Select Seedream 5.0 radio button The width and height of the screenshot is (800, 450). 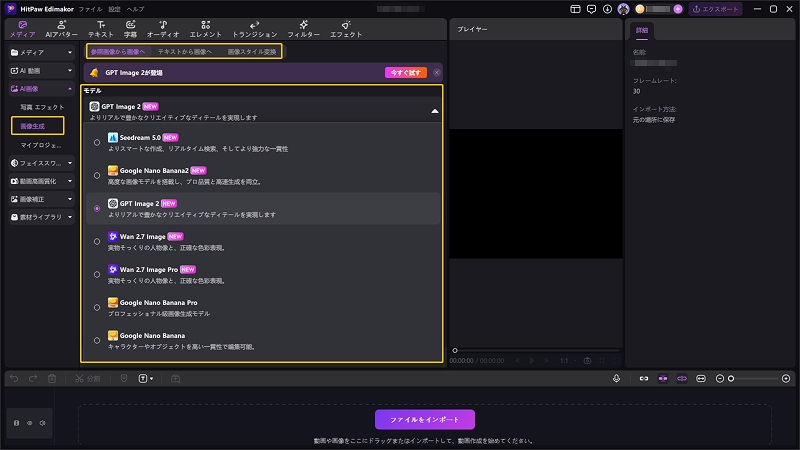pyautogui.click(x=97, y=143)
